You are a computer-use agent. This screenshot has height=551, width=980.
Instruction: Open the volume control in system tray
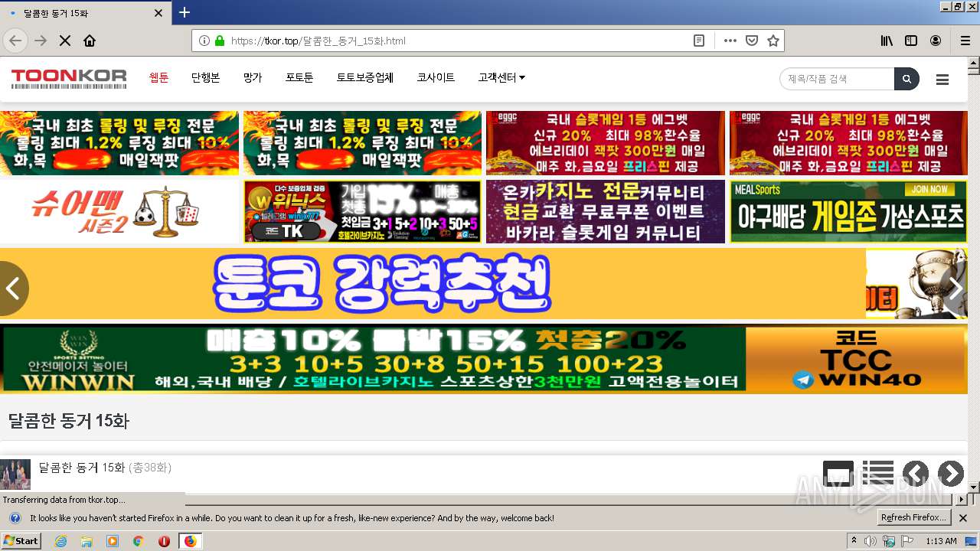871,541
